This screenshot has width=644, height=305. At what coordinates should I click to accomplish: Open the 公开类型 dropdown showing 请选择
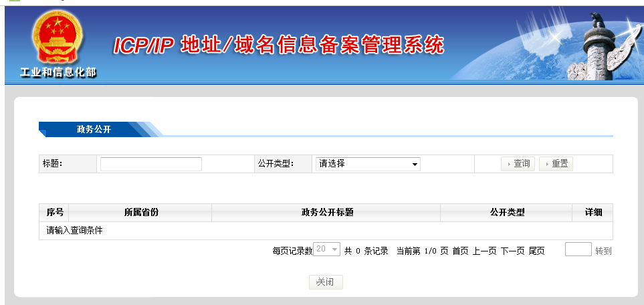click(x=368, y=164)
